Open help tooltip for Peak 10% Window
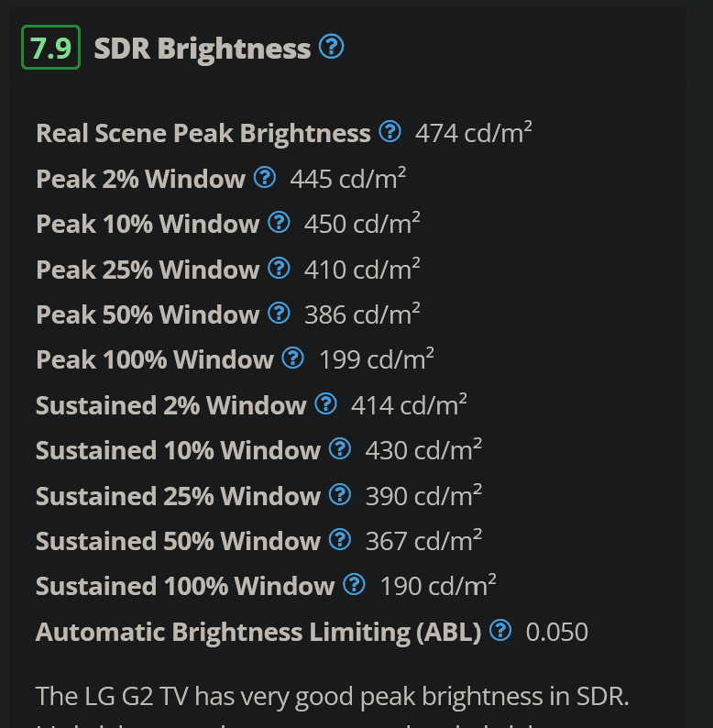Screen dimensions: 713x728 [279, 223]
